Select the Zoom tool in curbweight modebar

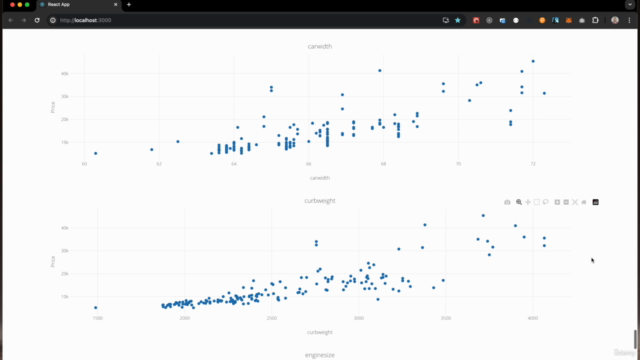point(519,202)
